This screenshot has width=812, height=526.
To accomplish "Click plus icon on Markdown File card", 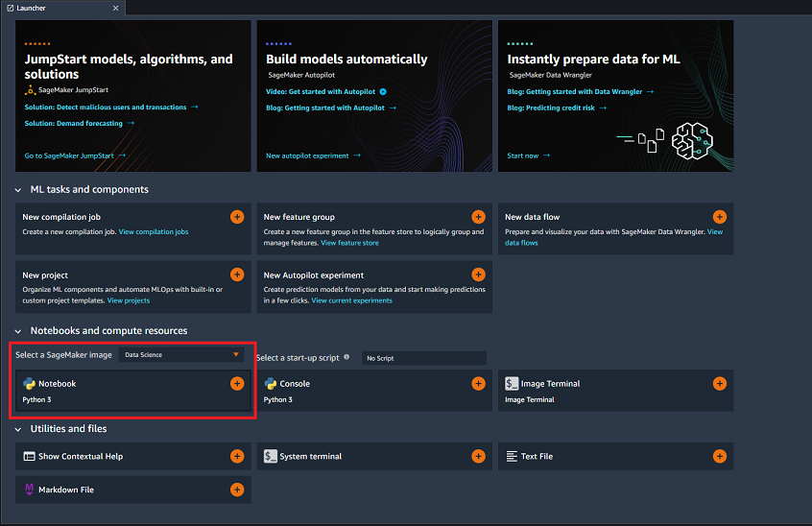I will [237, 490].
